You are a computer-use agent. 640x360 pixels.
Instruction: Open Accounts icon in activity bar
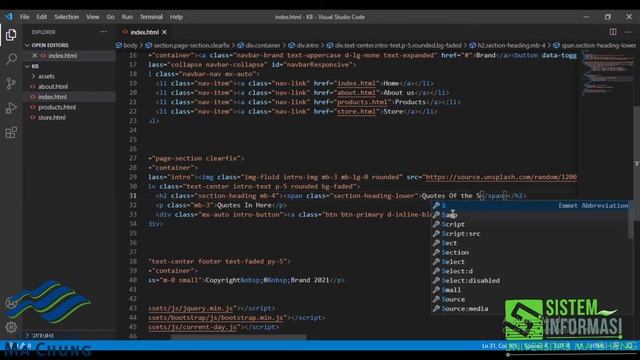(x=11, y=303)
